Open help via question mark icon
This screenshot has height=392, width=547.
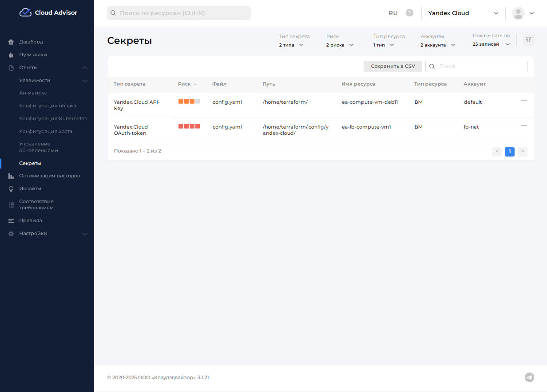click(x=409, y=13)
